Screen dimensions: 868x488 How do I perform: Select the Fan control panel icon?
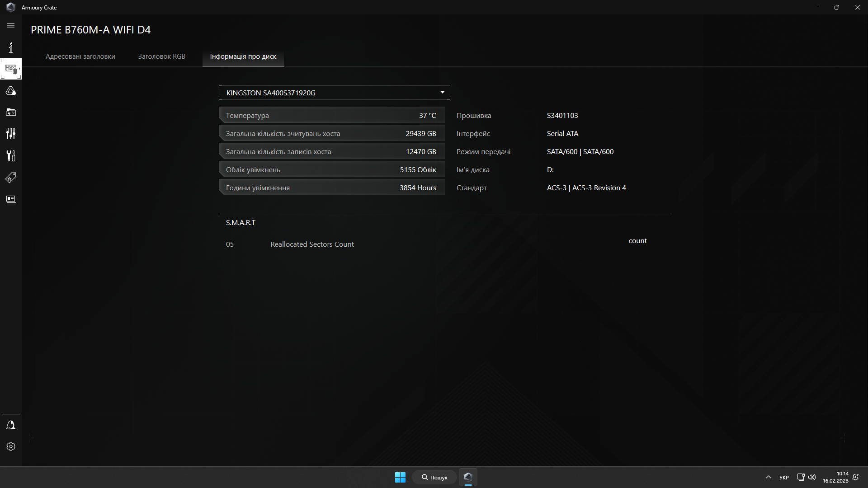pos(10,133)
